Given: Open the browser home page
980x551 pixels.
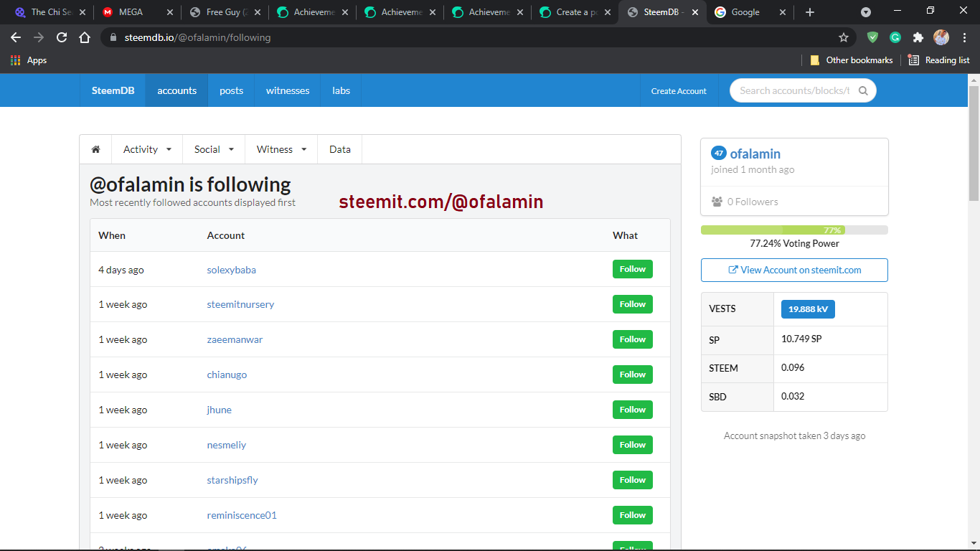Looking at the screenshot, I should point(85,37).
